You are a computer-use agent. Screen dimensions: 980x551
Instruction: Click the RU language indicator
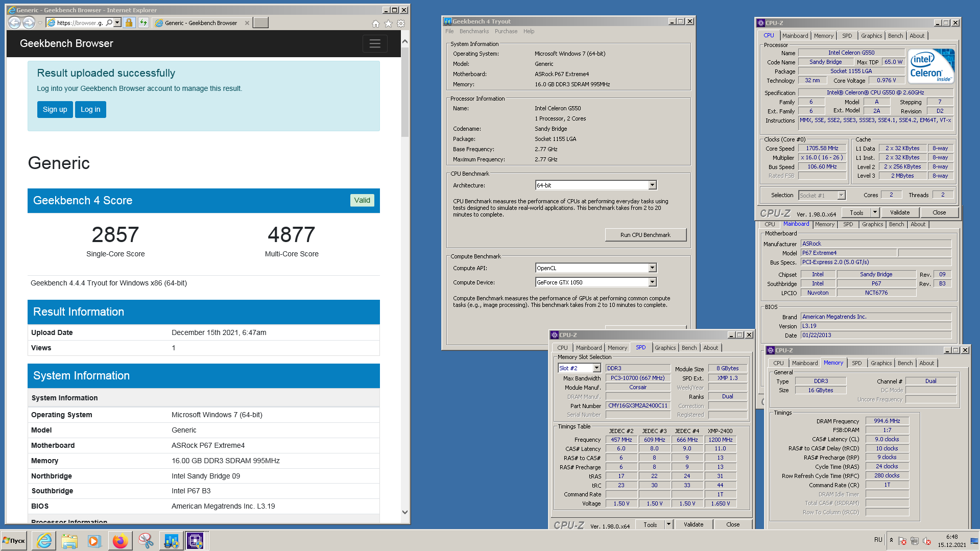click(x=878, y=540)
